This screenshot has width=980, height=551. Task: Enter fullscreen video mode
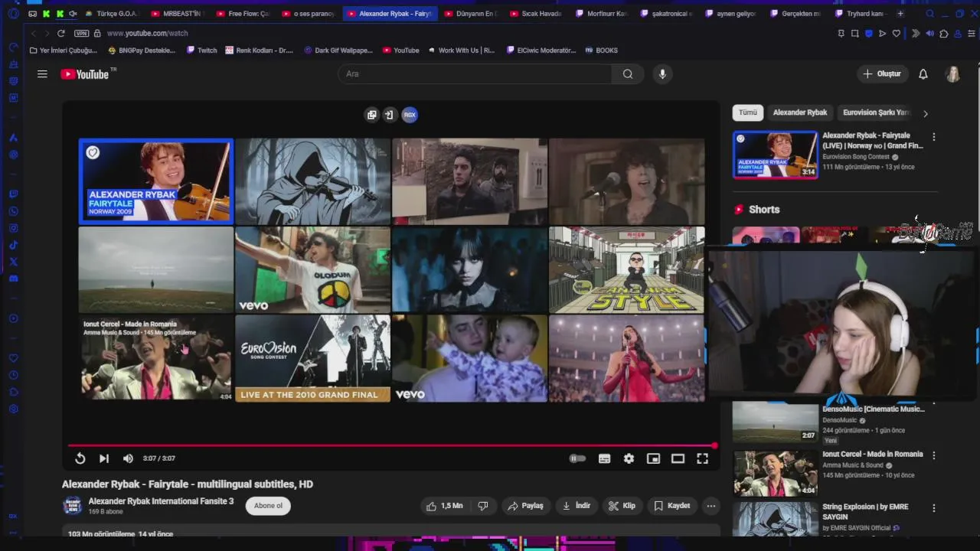pos(702,458)
